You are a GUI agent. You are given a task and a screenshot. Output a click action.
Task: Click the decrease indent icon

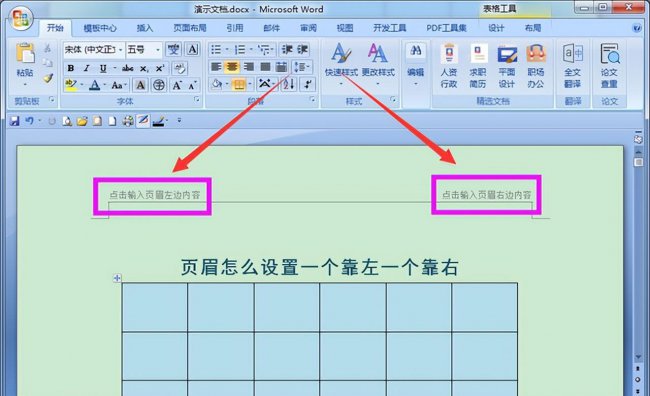point(287,49)
